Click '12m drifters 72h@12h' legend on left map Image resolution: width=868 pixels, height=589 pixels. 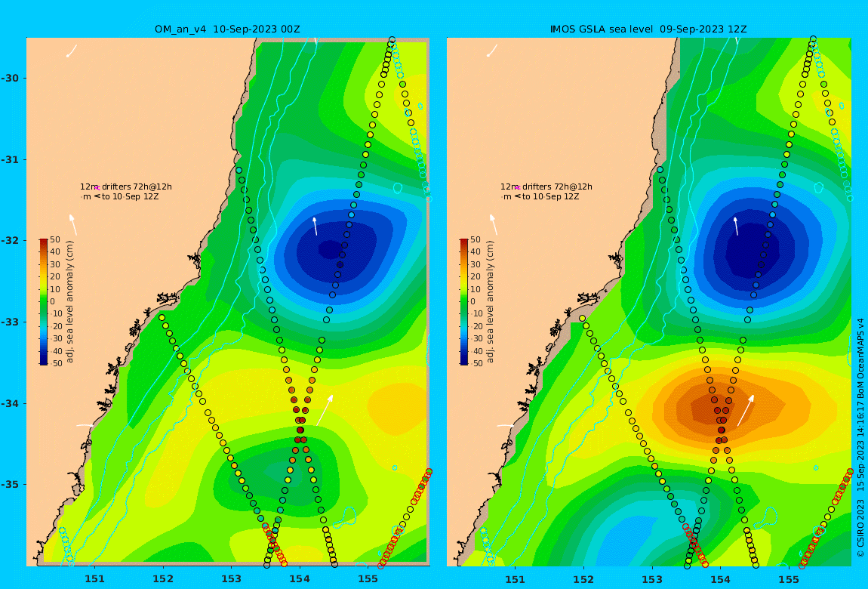tap(126, 187)
